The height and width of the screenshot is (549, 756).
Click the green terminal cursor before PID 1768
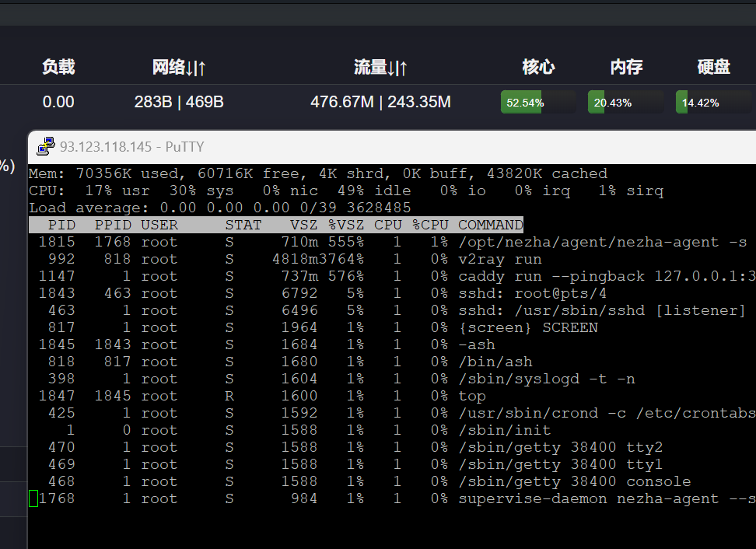[x=33, y=499]
